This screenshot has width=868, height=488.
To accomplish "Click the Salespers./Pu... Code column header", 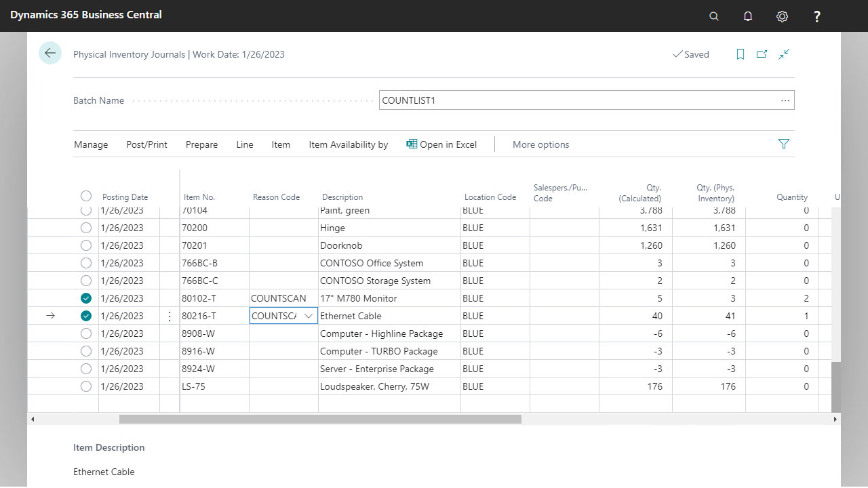I will point(560,193).
